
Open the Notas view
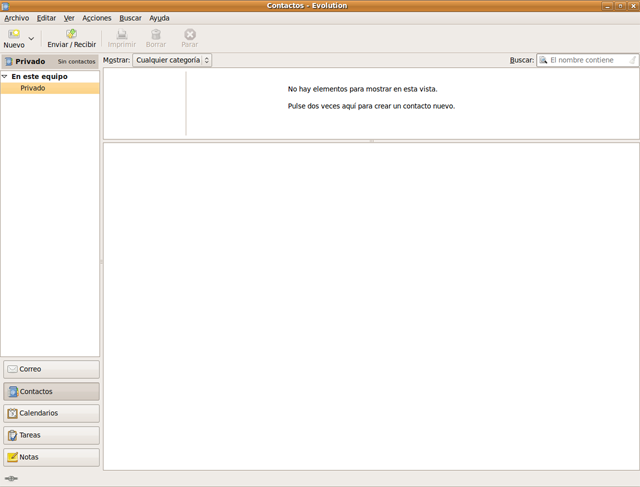50,457
